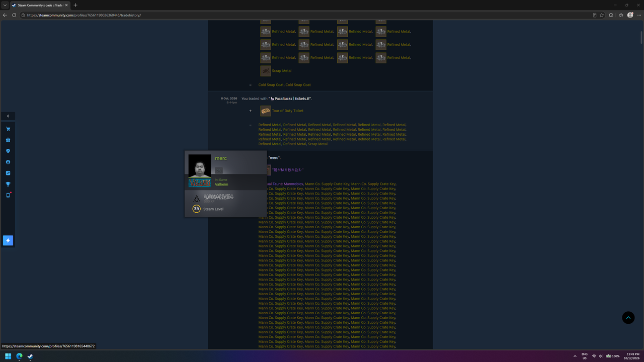Click Valheim in-game label in hover card

pyautogui.click(x=221, y=185)
